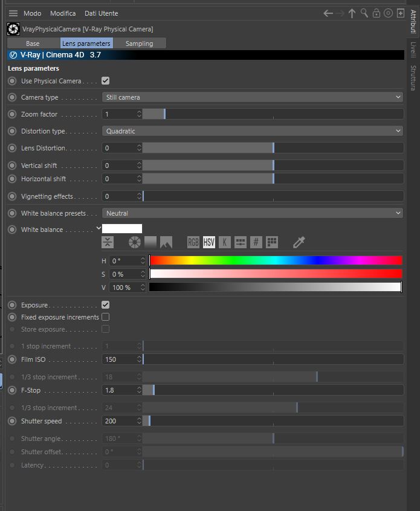Click keyframe dot for Use Physical Camera
Screen dimensions: 420x511
pyautogui.click(x=12, y=81)
